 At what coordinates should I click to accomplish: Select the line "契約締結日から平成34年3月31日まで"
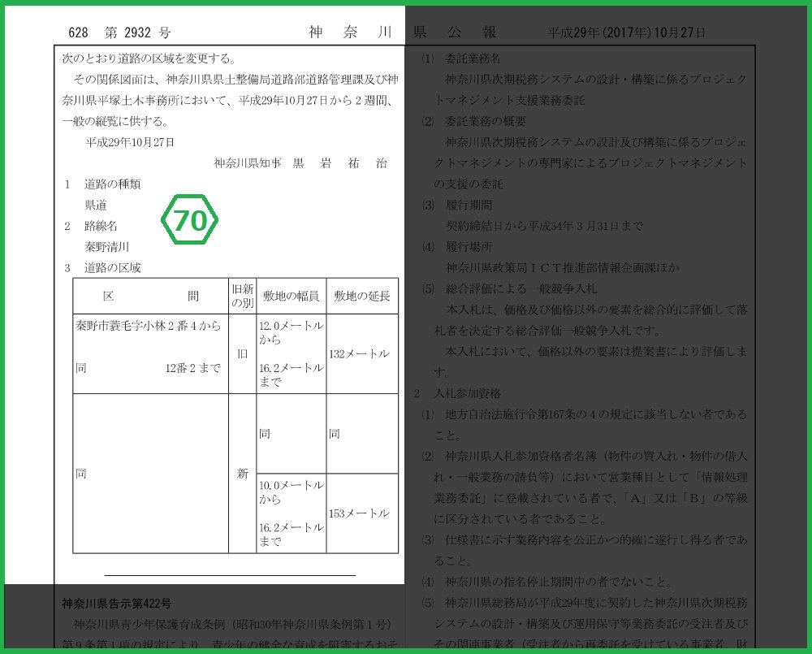(545, 226)
